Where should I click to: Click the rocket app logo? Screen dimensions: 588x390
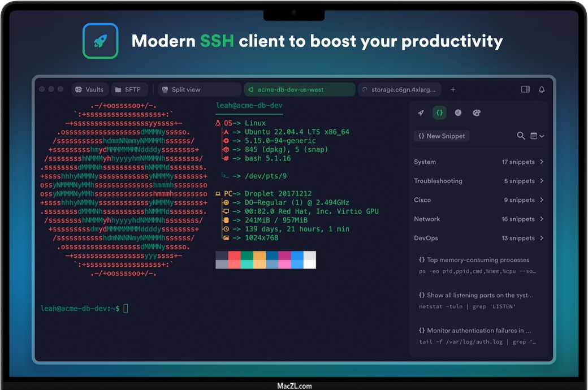100,41
